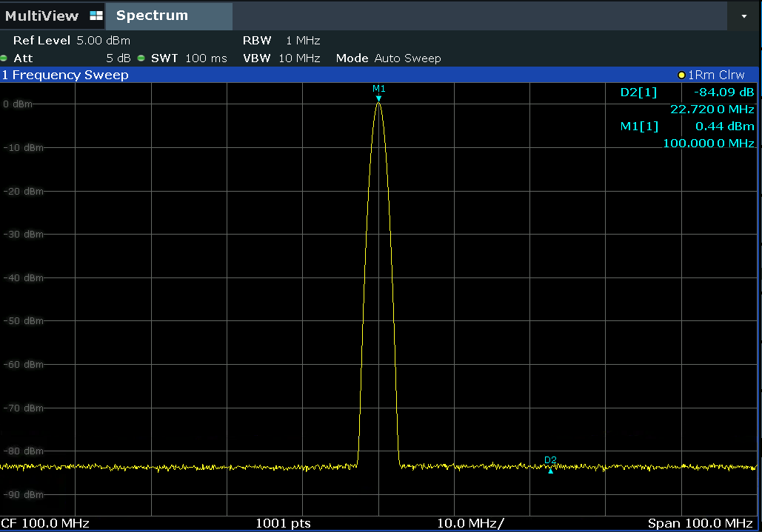
Task: Click the green dot beside SWT
Action: coord(141,58)
